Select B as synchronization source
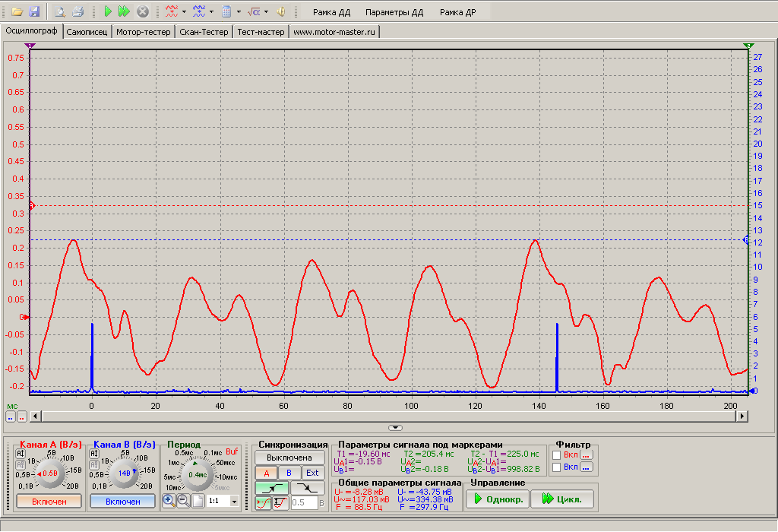The width and height of the screenshot is (778, 532). pos(289,473)
